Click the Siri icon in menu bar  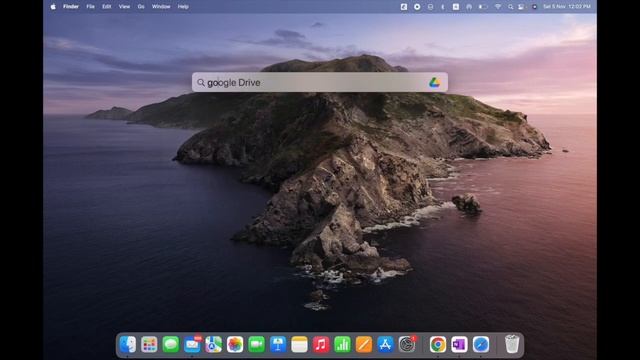[534, 7]
